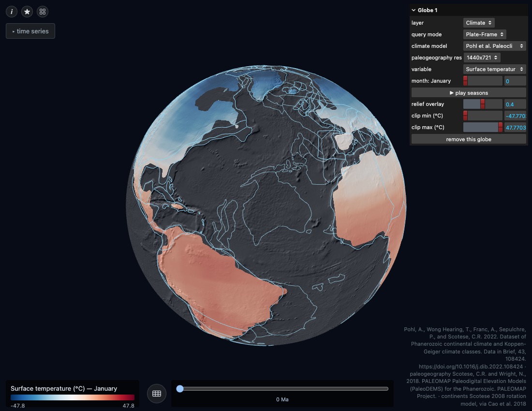Screen dimensions: 532x411
Task: Open query mode dropdown Plate-Frame
Action: tap(485, 34)
